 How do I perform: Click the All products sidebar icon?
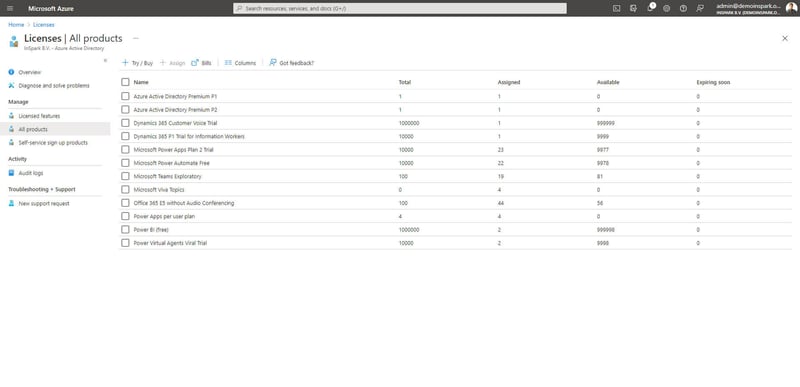coord(11,129)
